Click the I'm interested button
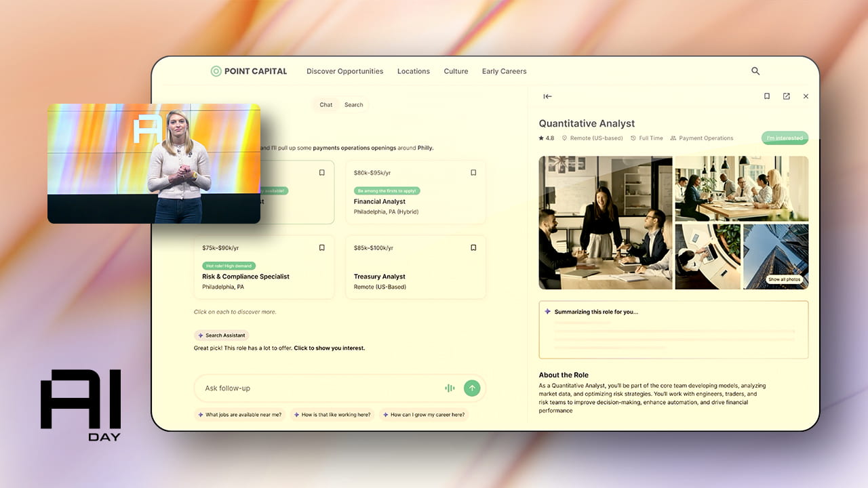The image size is (868, 488). click(x=785, y=138)
